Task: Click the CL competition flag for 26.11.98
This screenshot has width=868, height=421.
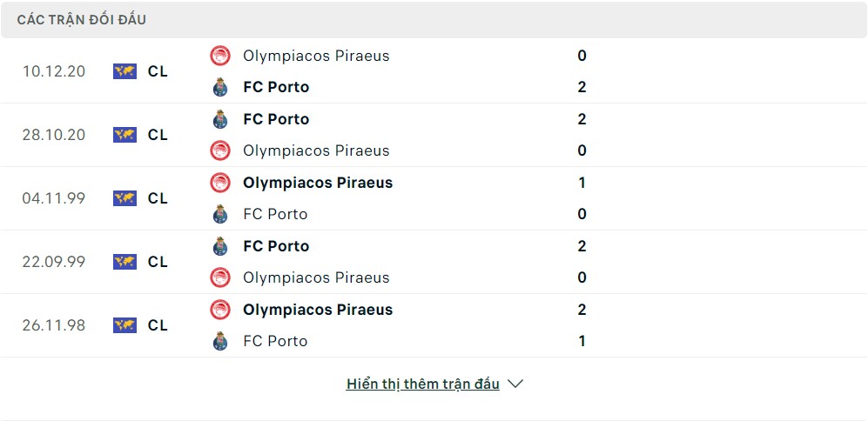Action: (x=125, y=325)
